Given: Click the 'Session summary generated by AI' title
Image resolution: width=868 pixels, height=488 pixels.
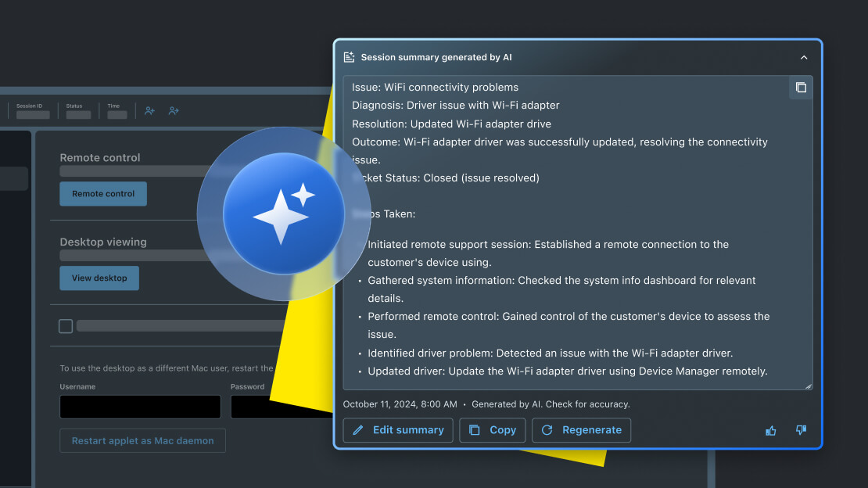Looking at the screenshot, I should (x=436, y=58).
